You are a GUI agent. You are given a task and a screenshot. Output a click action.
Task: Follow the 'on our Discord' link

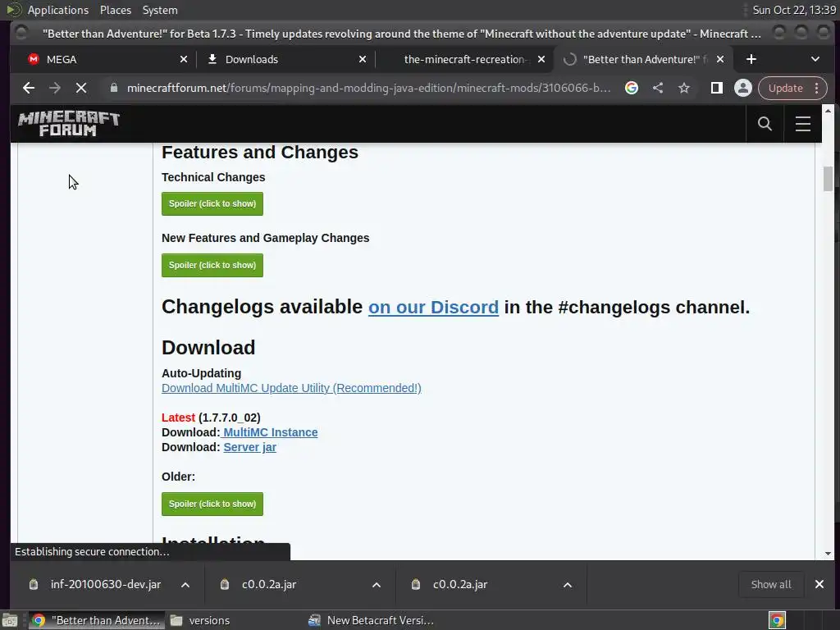click(433, 307)
